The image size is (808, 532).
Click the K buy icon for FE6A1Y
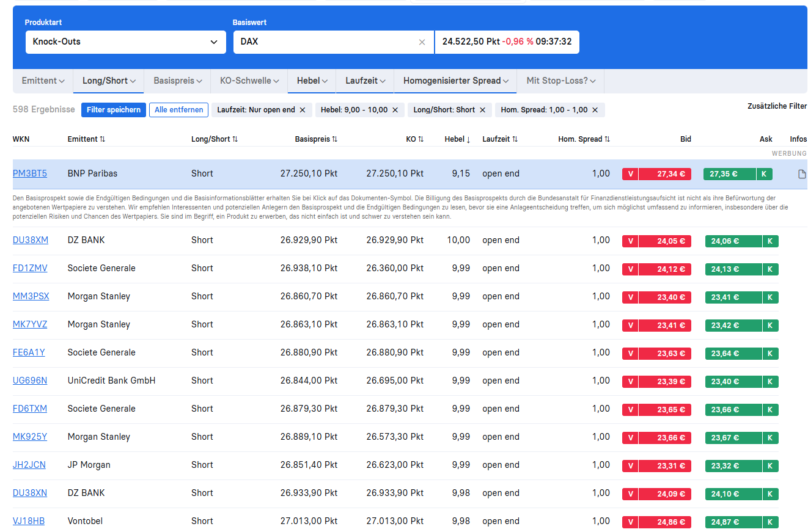coord(770,353)
